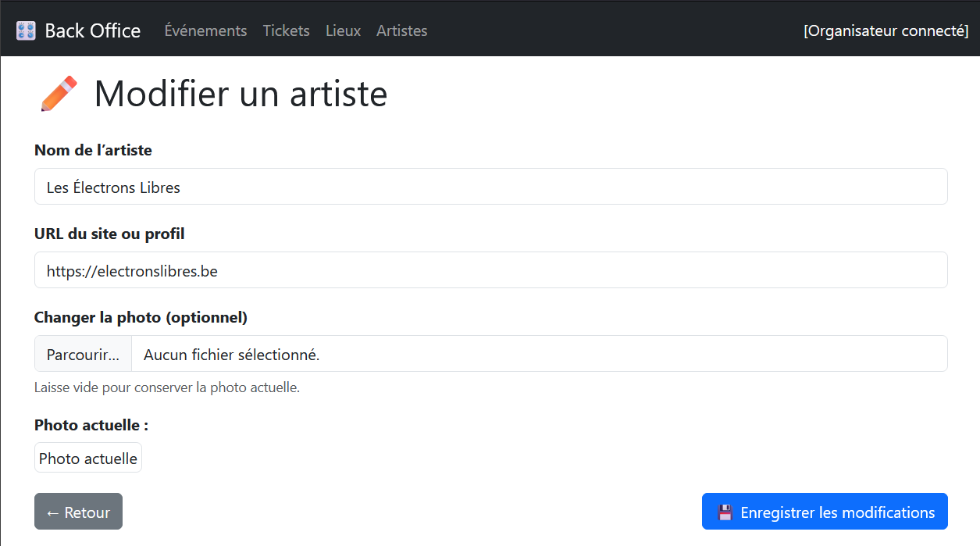Open the Tickets section
Image resolution: width=980 pixels, height=546 pixels.
pos(286,30)
